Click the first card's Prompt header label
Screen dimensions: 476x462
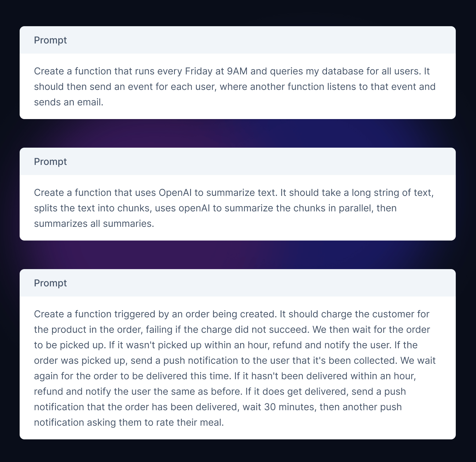pos(50,40)
